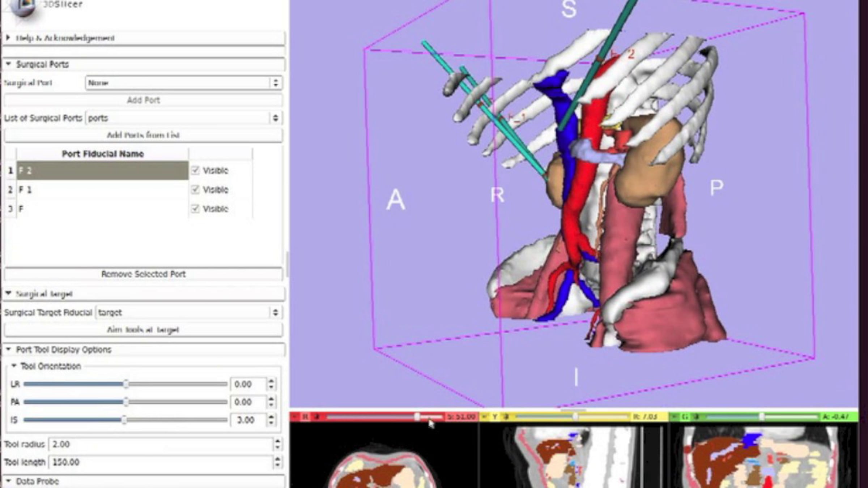Click the pin icon on red slice bar

[295, 417]
